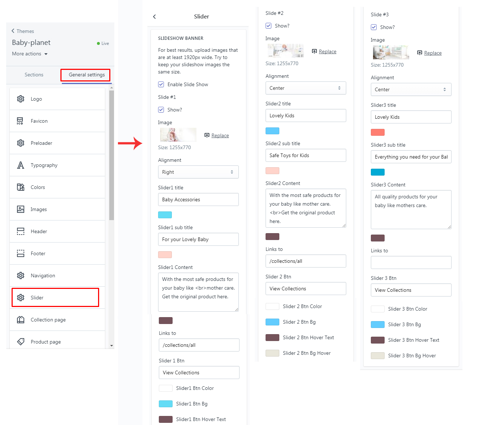Open the Product page tag icon
Image resolution: width=504 pixels, height=425 pixels.
(x=21, y=342)
